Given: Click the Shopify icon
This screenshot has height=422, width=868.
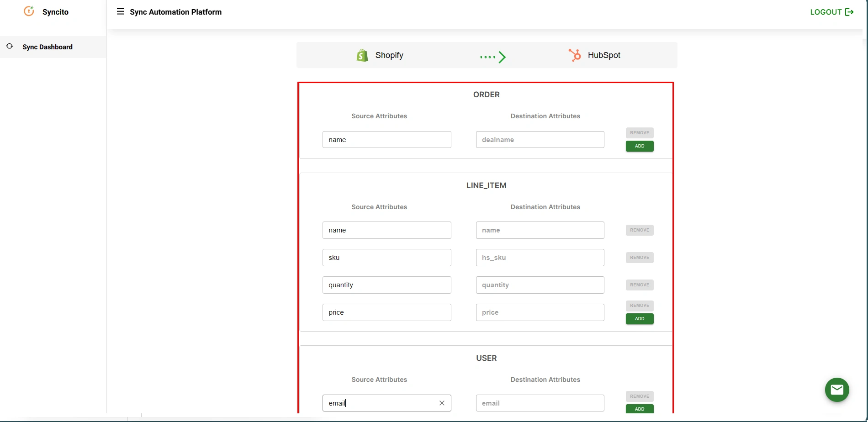Looking at the screenshot, I should tap(361, 55).
